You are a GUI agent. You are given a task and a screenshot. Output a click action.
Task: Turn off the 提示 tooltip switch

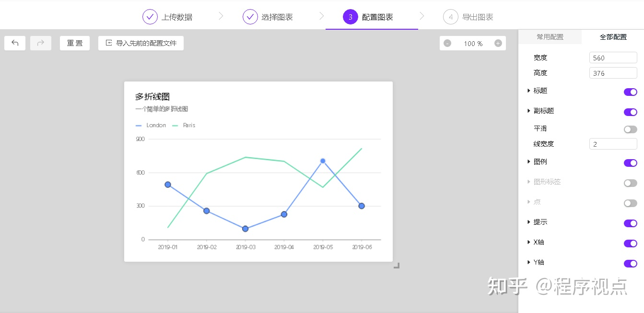[x=630, y=223]
